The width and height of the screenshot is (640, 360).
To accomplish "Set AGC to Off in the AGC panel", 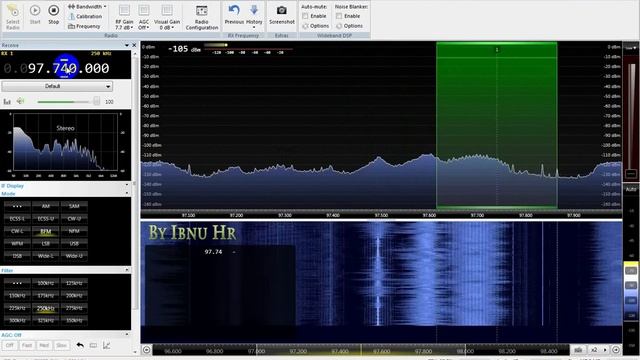I will (10, 345).
